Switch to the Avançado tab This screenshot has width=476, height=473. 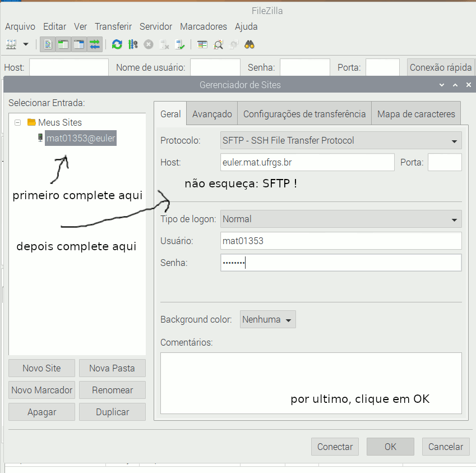coord(212,114)
